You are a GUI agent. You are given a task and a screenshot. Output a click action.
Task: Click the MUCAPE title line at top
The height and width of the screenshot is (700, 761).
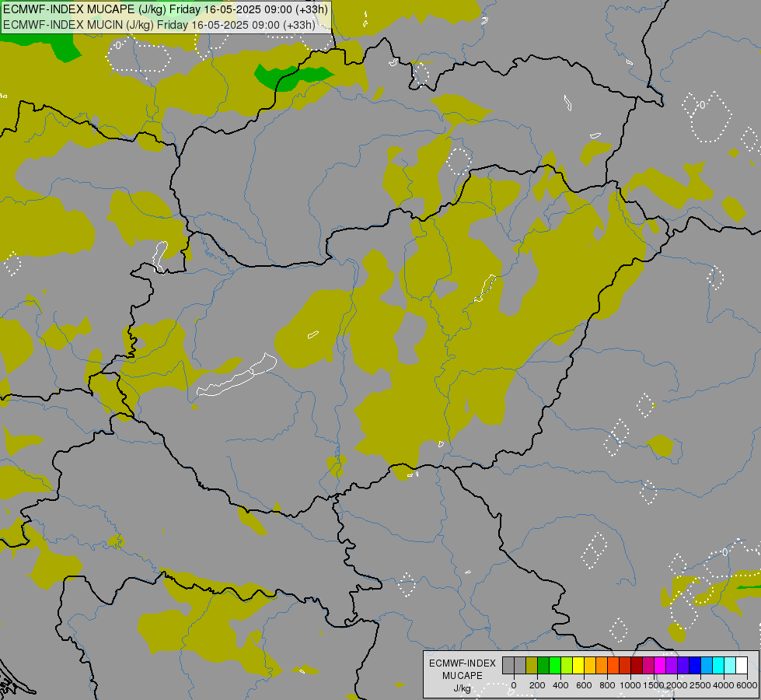point(166,9)
